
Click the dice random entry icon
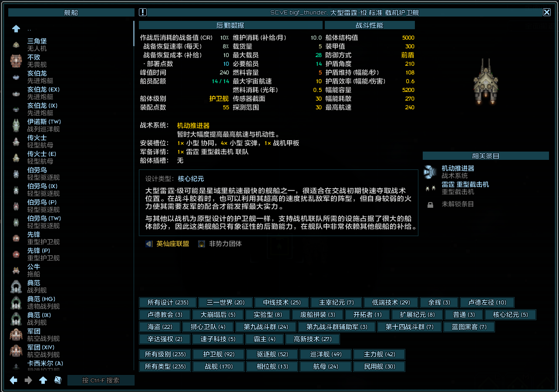(57, 380)
